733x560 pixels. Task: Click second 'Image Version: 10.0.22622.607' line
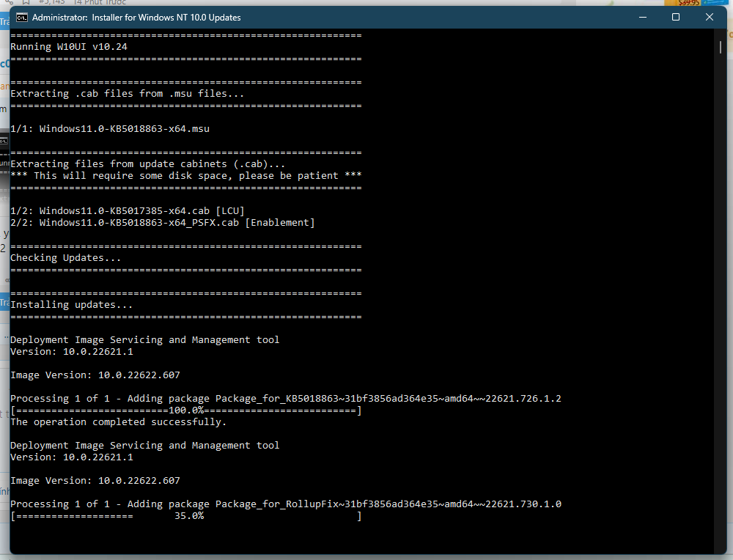(95, 481)
